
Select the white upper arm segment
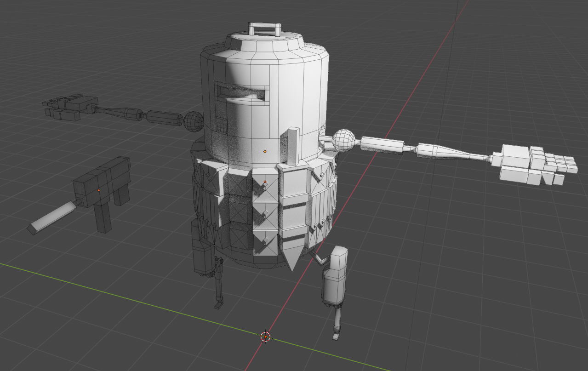(382, 146)
